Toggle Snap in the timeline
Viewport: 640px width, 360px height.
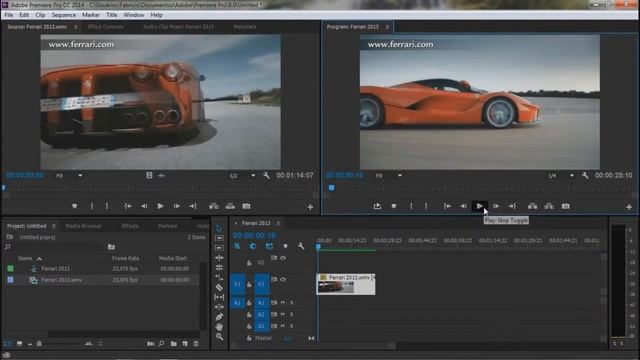pyautogui.click(x=253, y=246)
